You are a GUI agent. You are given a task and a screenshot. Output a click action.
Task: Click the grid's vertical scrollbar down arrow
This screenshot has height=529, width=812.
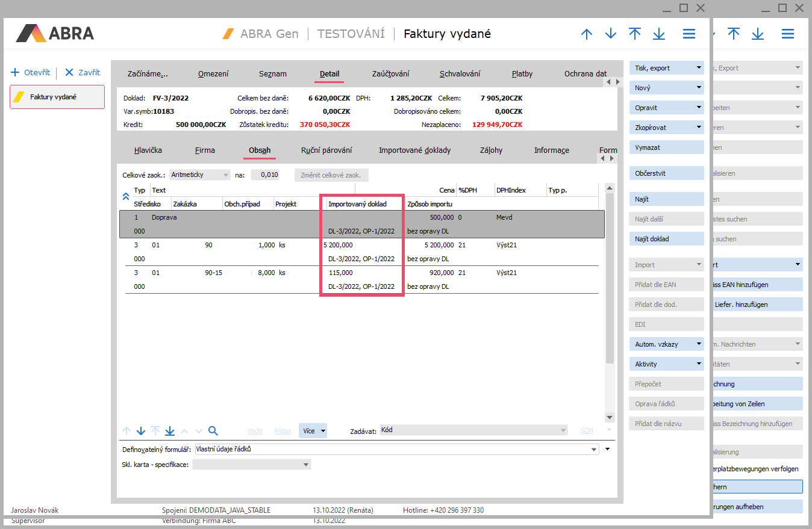(x=609, y=417)
